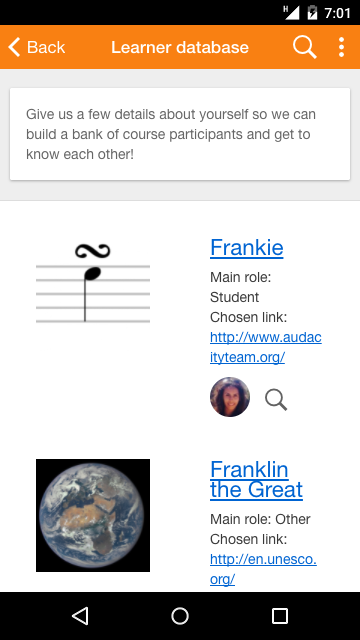Tap the signal strength indicator
Image resolution: width=360 pixels, height=640 pixels.
click(x=291, y=13)
